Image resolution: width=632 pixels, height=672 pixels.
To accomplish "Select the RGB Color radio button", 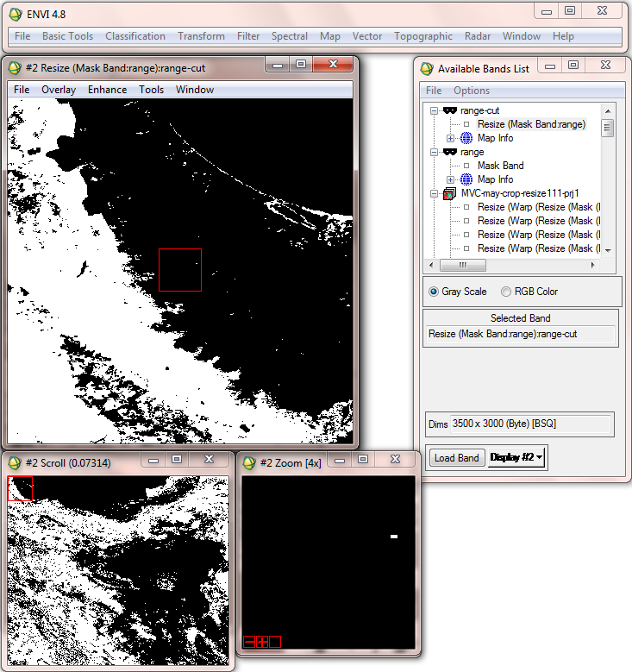I will (x=506, y=292).
